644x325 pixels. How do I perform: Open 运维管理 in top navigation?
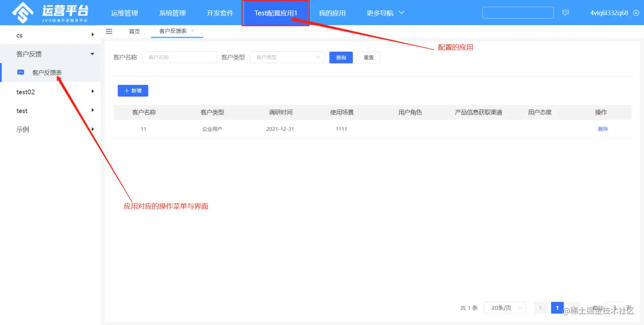[x=125, y=13]
